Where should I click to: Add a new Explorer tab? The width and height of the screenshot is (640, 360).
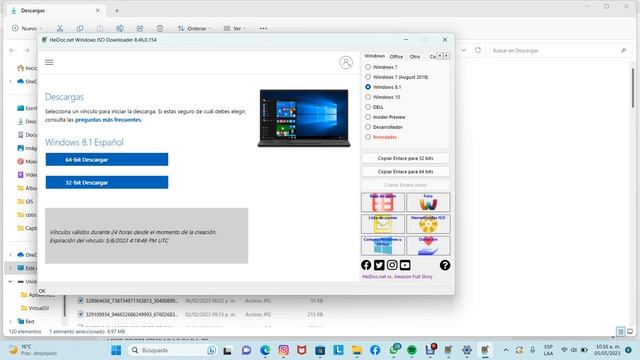click(x=117, y=11)
